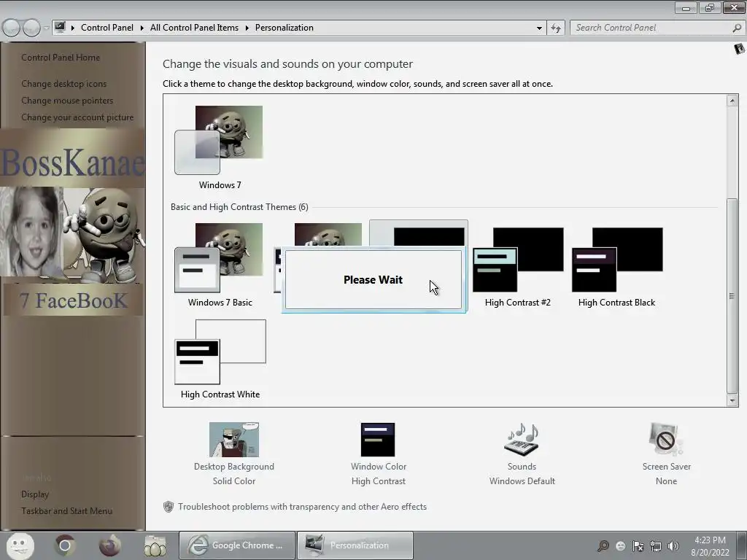Go forward with the Forward arrow button
The height and width of the screenshot is (560, 747).
pyautogui.click(x=31, y=28)
